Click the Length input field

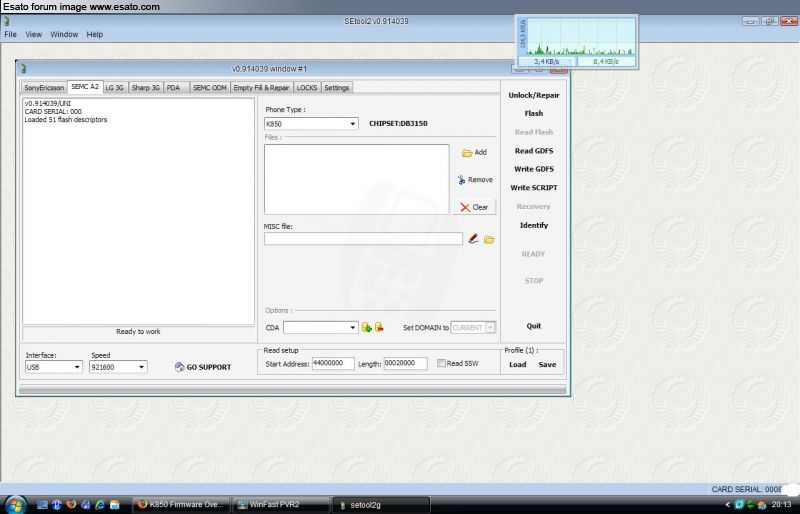point(405,363)
